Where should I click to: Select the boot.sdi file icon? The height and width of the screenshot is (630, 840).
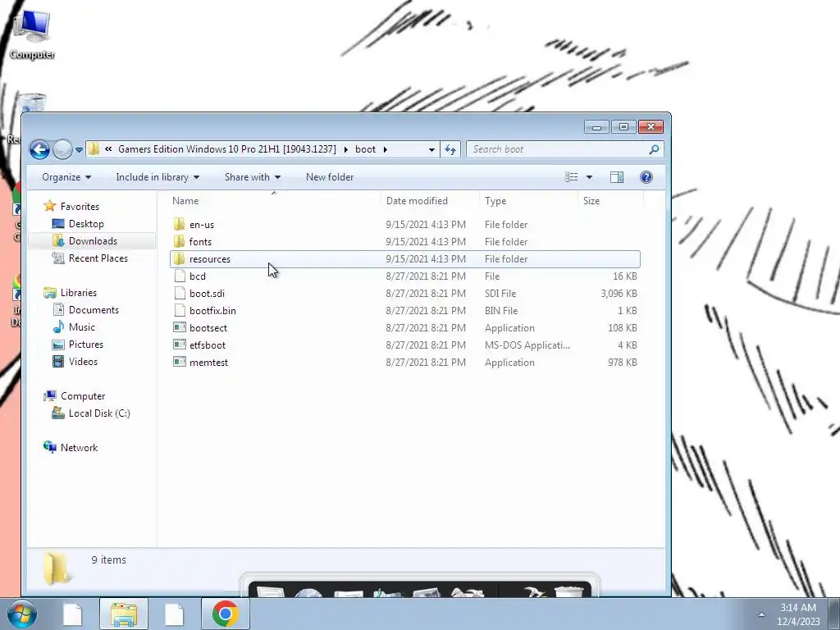(x=180, y=293)
